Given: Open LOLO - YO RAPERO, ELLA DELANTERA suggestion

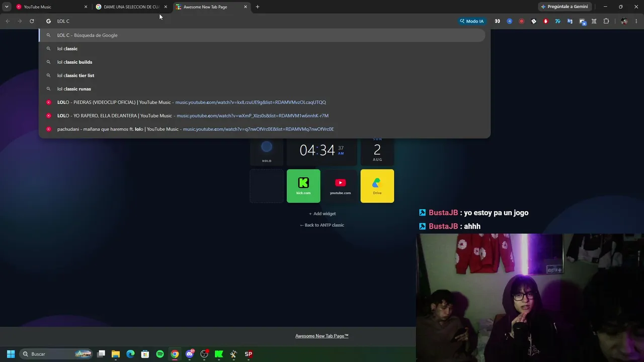Looking at the screenshot, I should (262, 116).
